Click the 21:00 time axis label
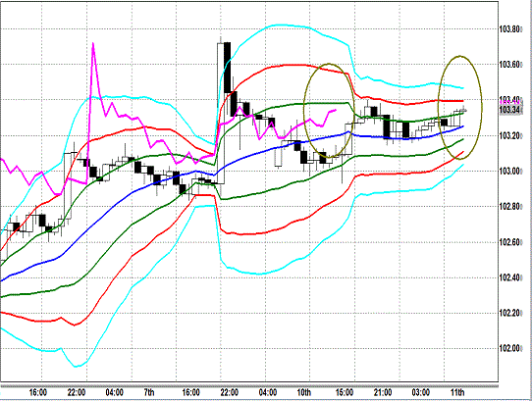532x401 pixels. point(383,392)
